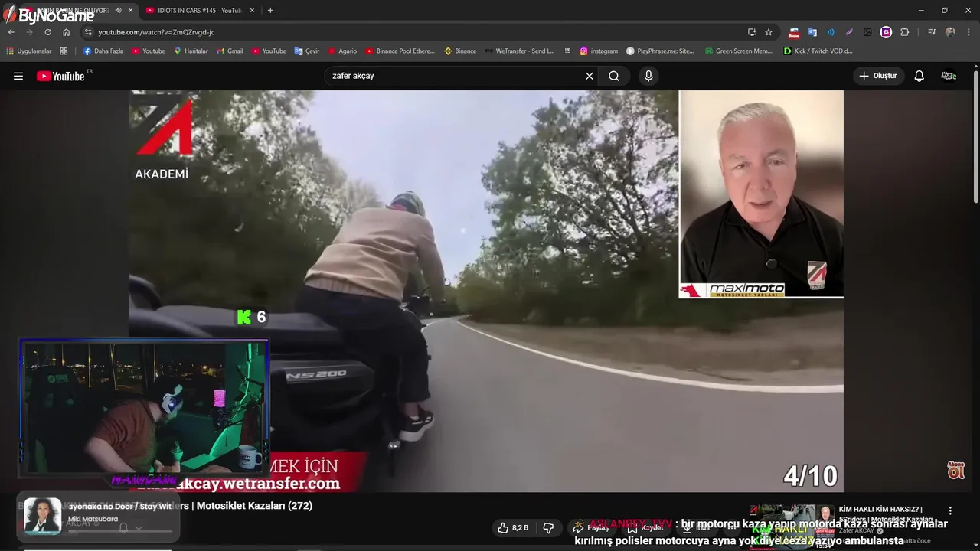Viewport: 980px width, 551px height.
Task: Open the Daha Fazla Facebook bookmark
Action: pyautogui.click(x=103, y=51)
